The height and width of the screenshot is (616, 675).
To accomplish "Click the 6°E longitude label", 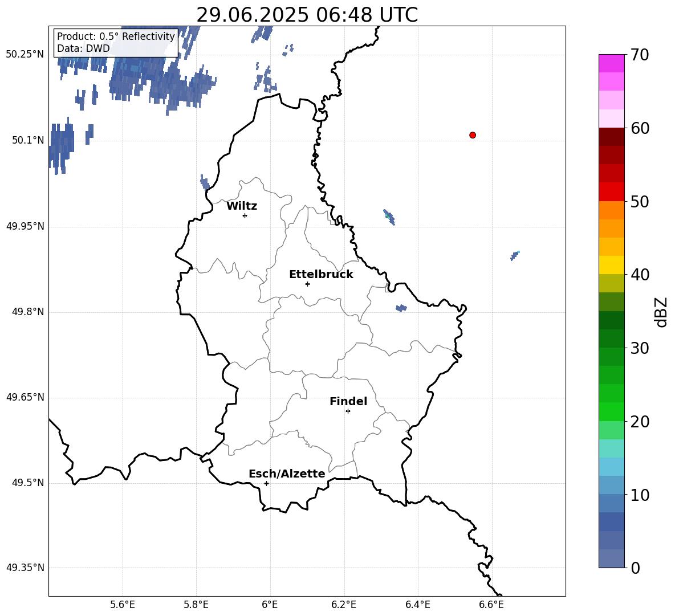I will pyautogui.click(x=270, y=605).
